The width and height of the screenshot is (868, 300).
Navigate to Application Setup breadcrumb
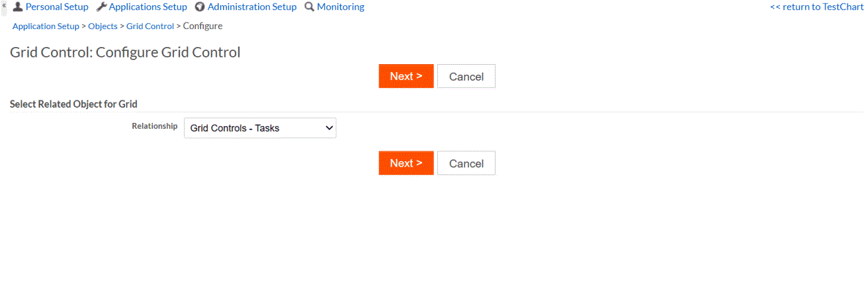[46, 26]
